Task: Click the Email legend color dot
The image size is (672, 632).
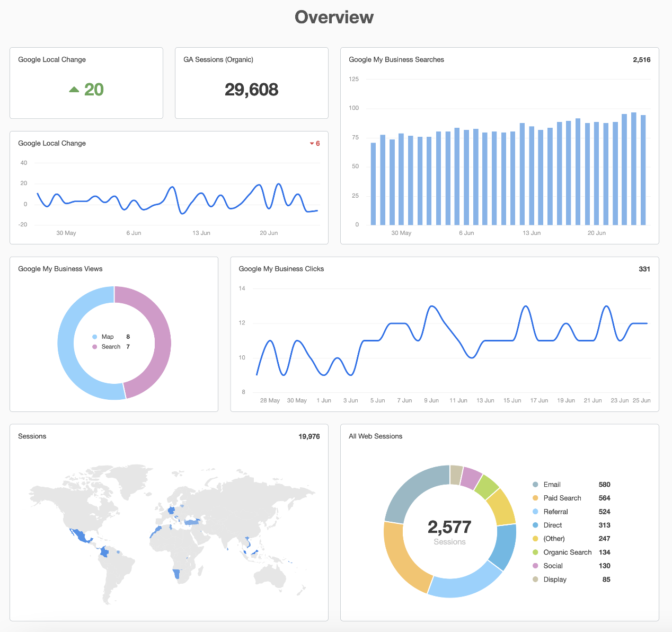Action: coord(535,485)
